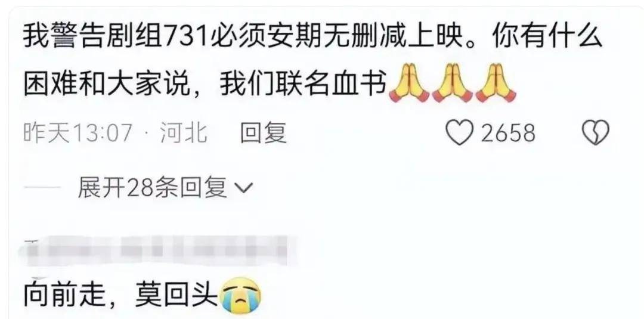The width and height of the screenshot is (644, 319).
Task: Expand replies using the down chevron
Action: 243,188
